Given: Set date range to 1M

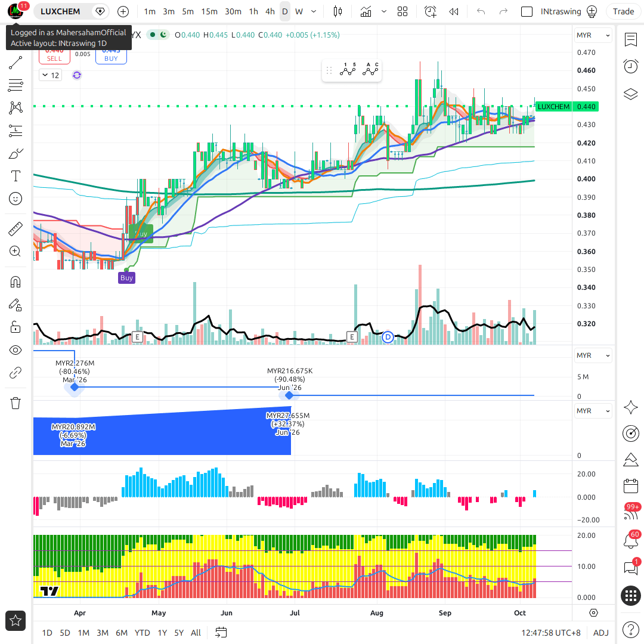Looking at the screenshot, I should [x=83, y=633].
